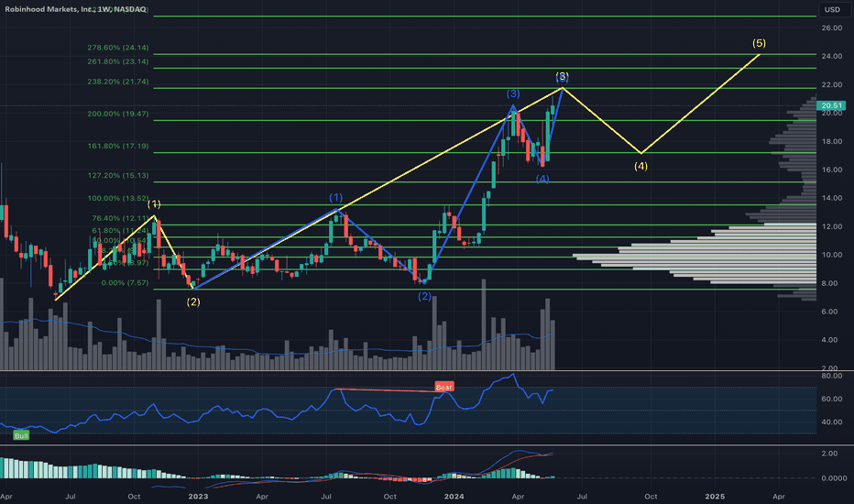Click 10.00 on the price axis
Screen dimensions: 854x504
(x=832, y=255)
